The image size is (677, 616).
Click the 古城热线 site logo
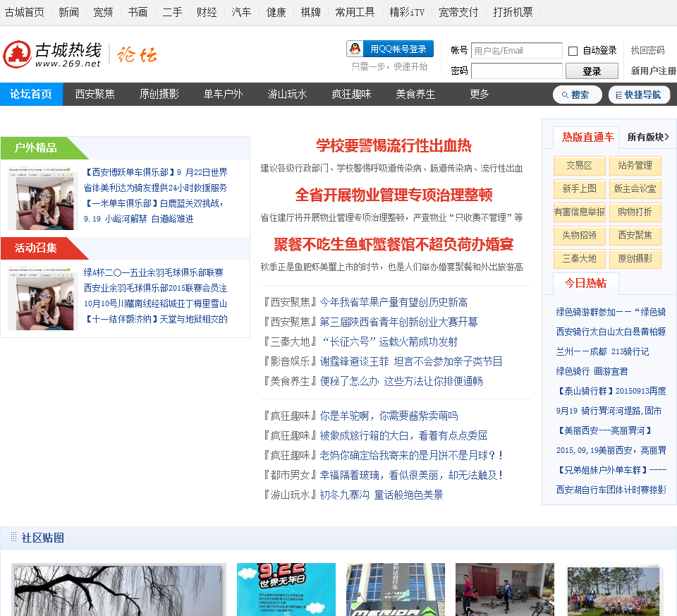(x=53, y=54)
